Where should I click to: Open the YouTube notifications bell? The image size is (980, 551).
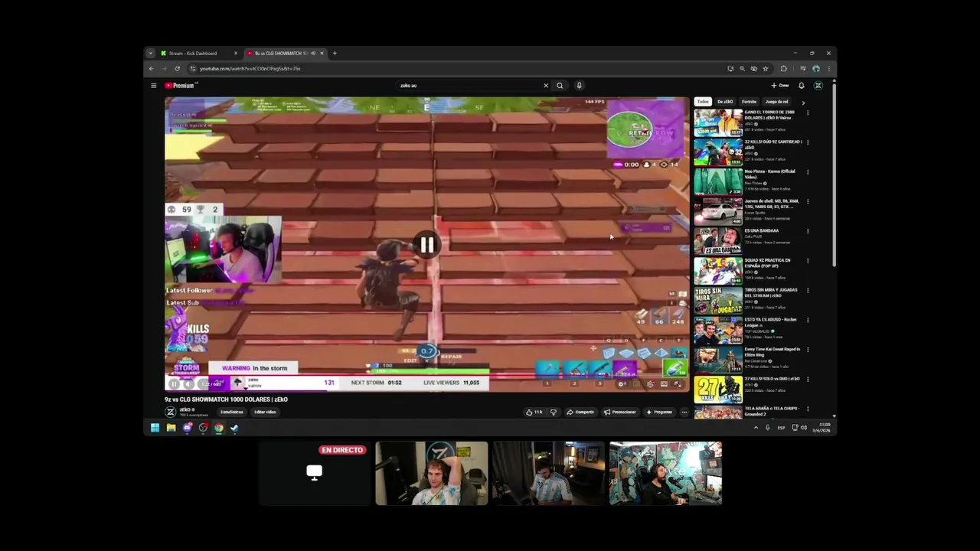(x=802, y=86)
